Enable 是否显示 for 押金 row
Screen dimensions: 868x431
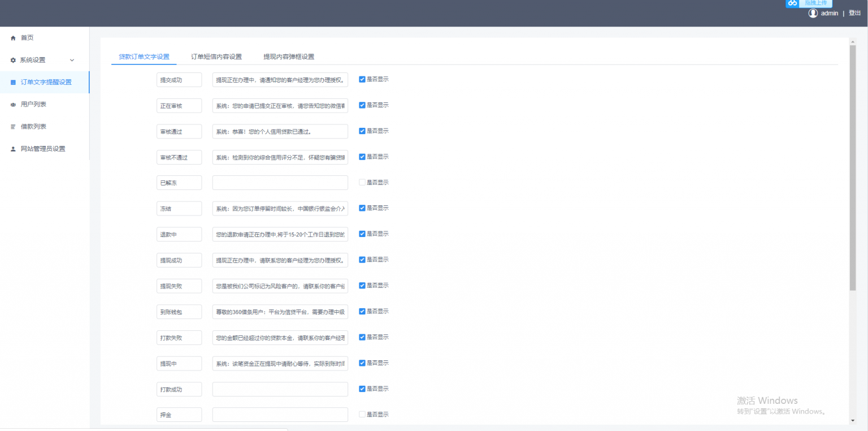[x=362, y=414]
